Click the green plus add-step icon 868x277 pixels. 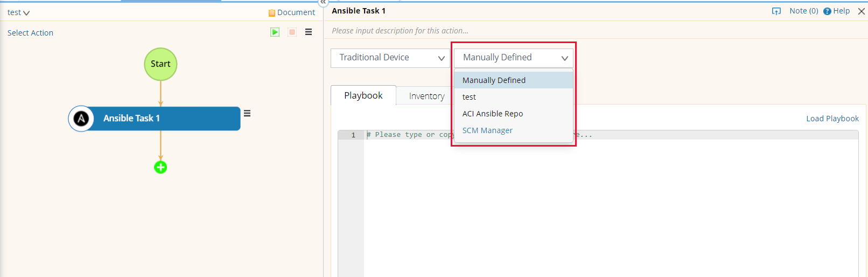pos(160,167)
